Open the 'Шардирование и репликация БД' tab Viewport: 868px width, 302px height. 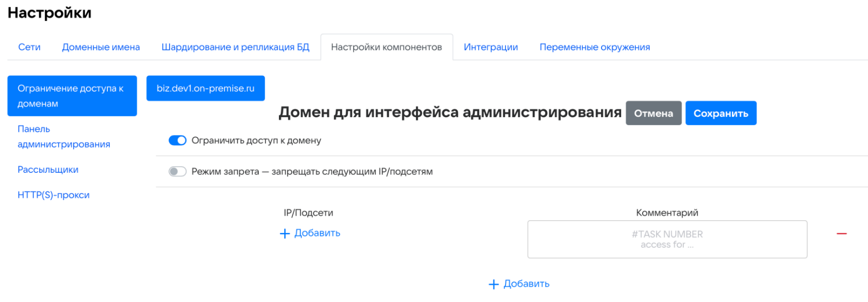[x=235, y=47]
